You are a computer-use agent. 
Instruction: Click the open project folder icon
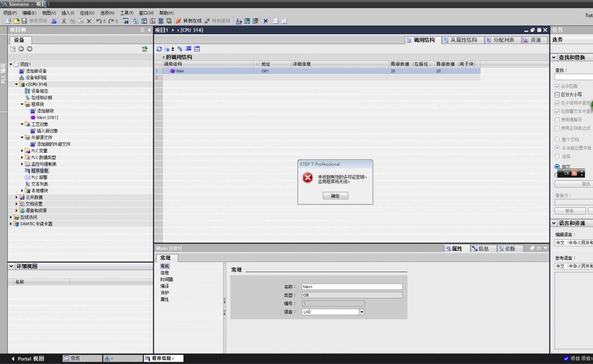(x=16, y=21)
